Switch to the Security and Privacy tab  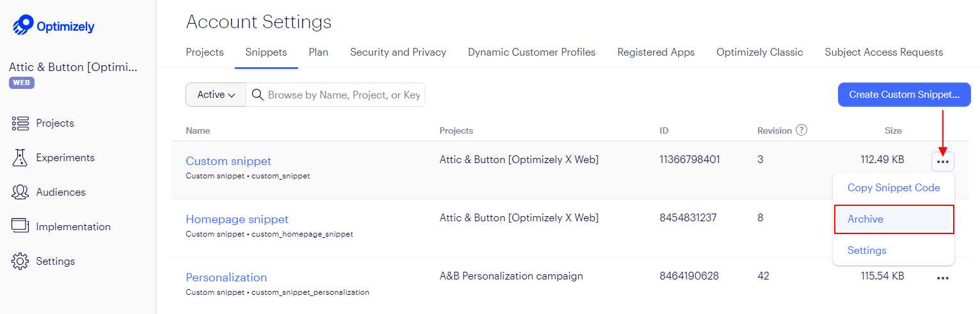tap(398, 52)
